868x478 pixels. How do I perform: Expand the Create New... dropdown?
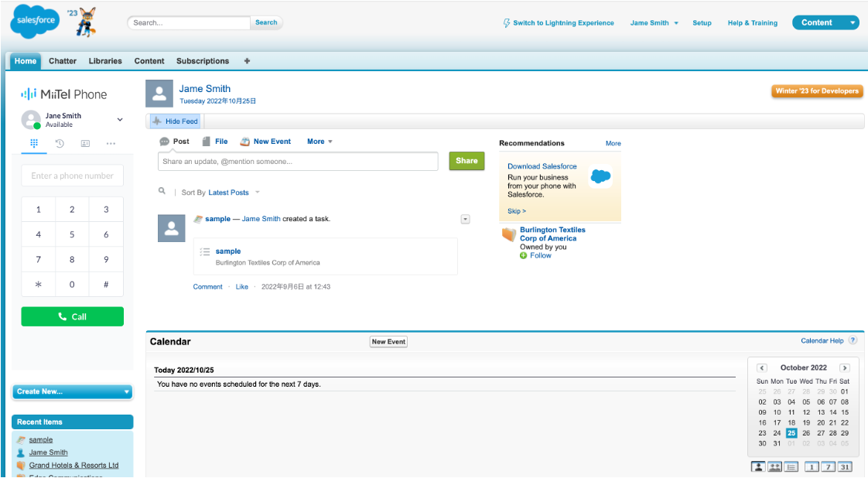73,391
